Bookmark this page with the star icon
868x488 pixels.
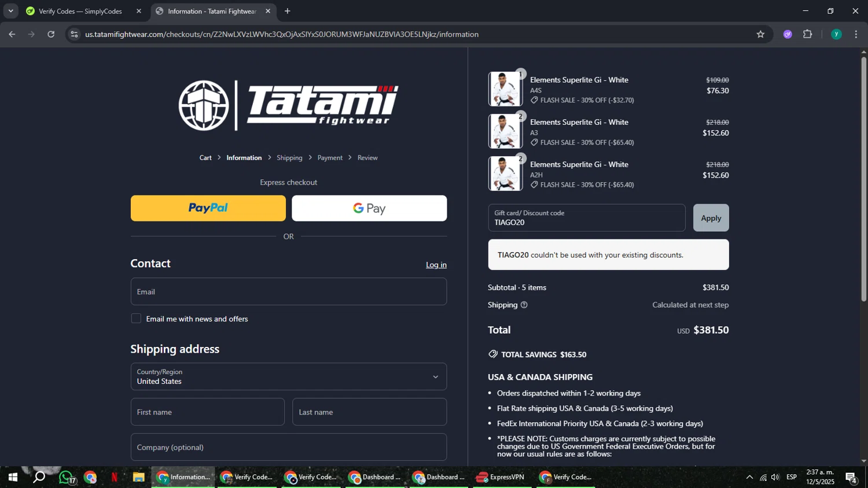pos(760,34)
